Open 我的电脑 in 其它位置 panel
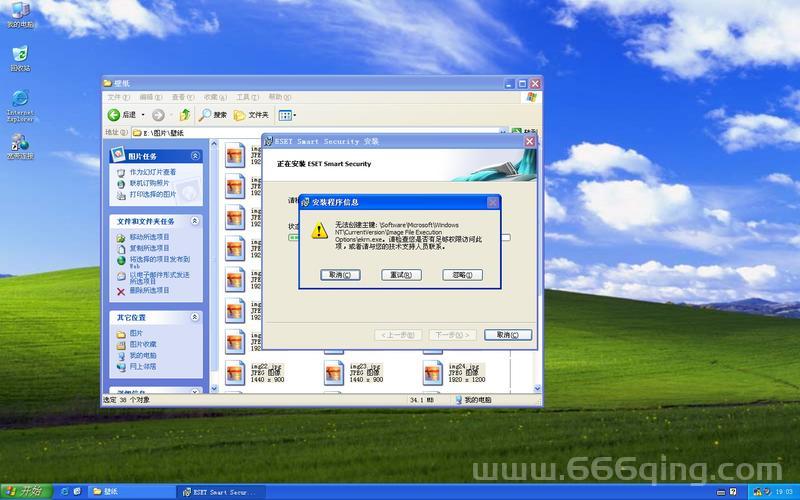This screenshot has height=500, width=800. [143, 356]
